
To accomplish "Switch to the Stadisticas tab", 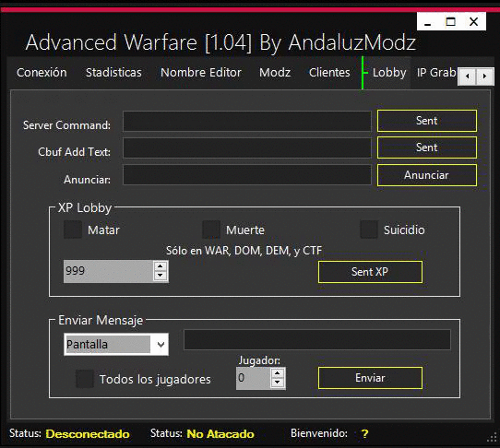I will (x=113, y=73).
